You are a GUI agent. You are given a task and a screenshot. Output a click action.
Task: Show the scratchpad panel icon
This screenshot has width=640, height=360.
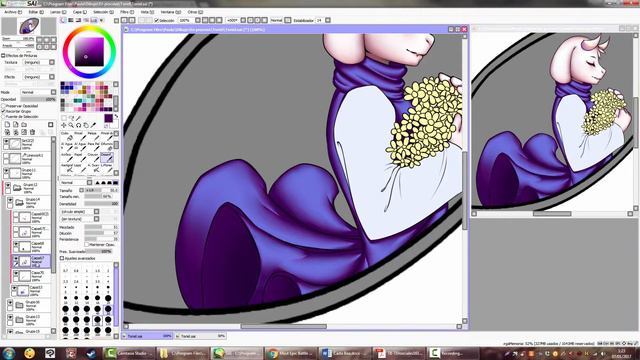coord(102,20)
